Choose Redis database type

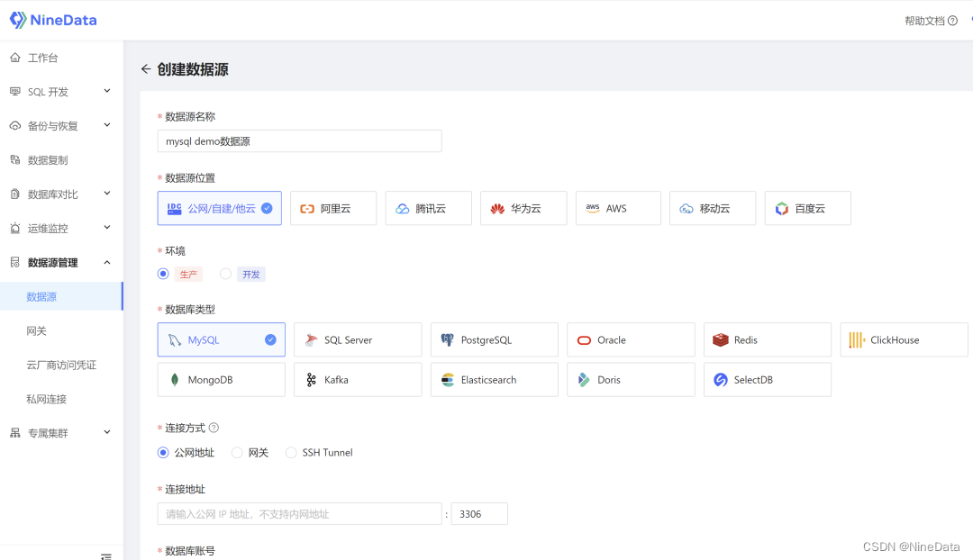(x=768, y=339)
